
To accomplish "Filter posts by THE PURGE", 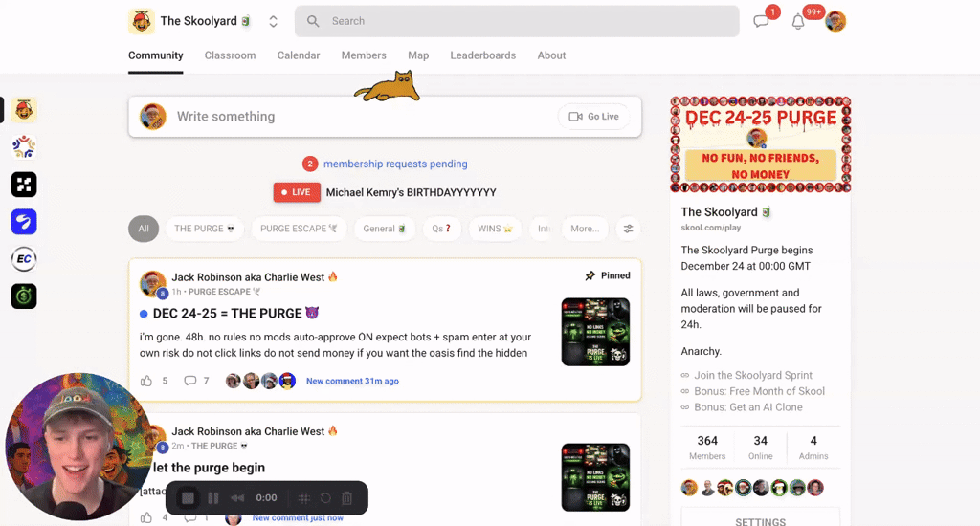I will pyautogui.click(x=205, y=229).
